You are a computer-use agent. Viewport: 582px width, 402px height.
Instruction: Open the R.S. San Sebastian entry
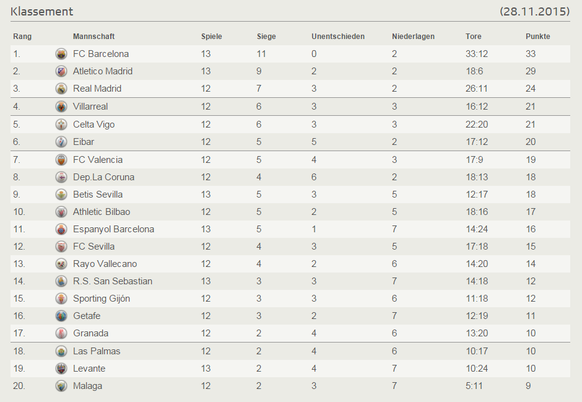click(112, 281)
